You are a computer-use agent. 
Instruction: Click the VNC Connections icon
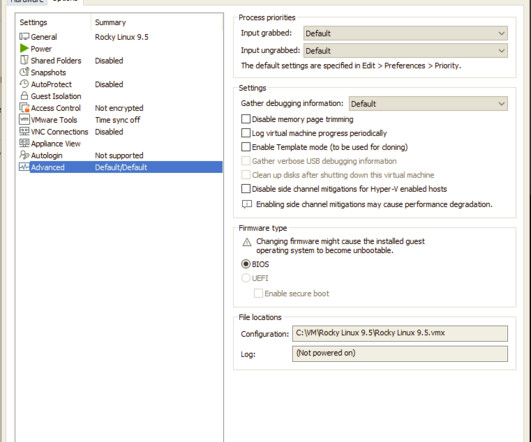coord(24,131)
